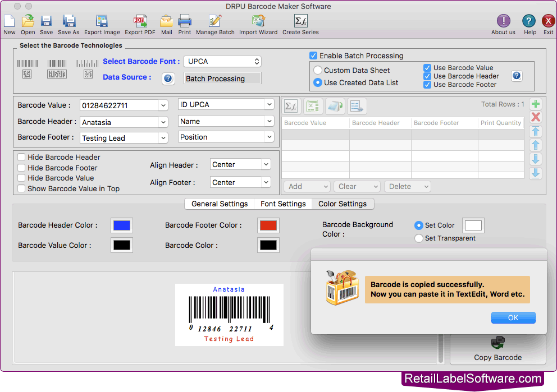The height and width of the screenshot is (392, 557).
Task: Toggle the Use Barcode Footer checkbox
Action: tap(427, 85)
